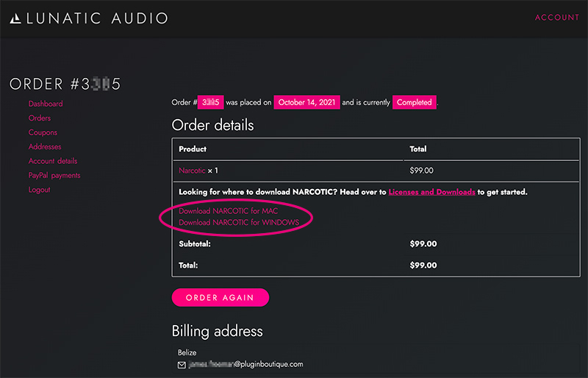The image size is (588, 378).
Task: Click the October 14, 2021 date badge
Action: (x=307, y=103)
